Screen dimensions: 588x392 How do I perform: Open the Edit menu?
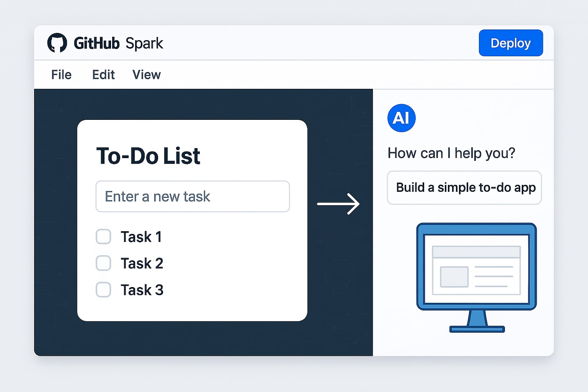[103, 75]
